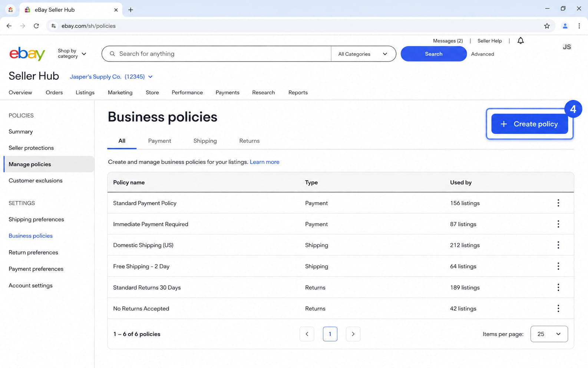The width and height of the screenshot is (588, 368).
Task: Open the Advanced search link
Action: point(482,54)
